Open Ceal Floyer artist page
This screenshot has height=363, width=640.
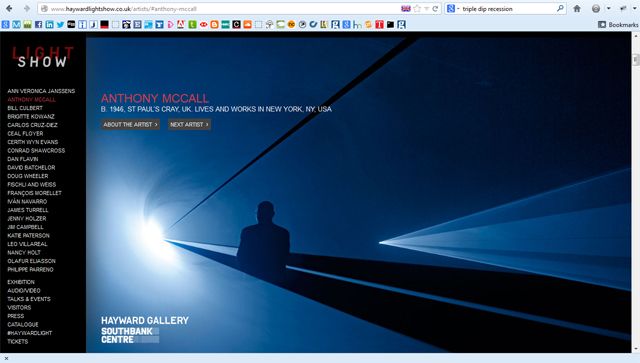pos(25,134)
